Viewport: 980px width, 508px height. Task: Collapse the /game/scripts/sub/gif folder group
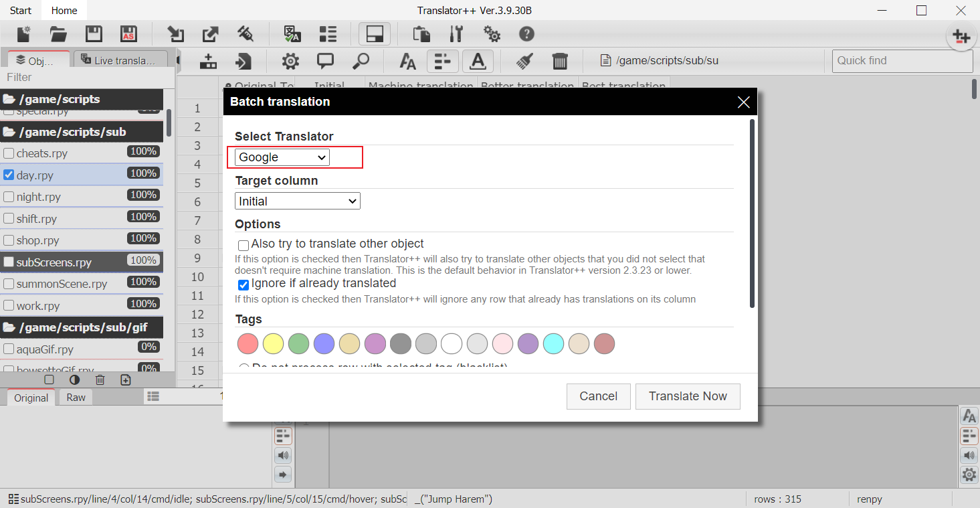(x=82, y=327)
